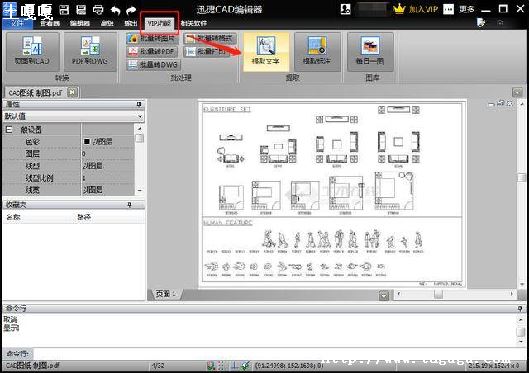Click 批量转格式 batch button

(210, 38)
